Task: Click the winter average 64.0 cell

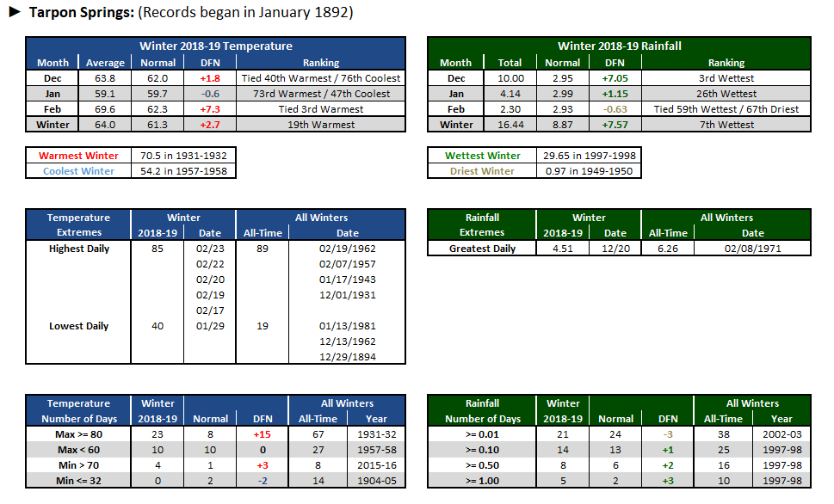Action: click(x=105, y=125)
